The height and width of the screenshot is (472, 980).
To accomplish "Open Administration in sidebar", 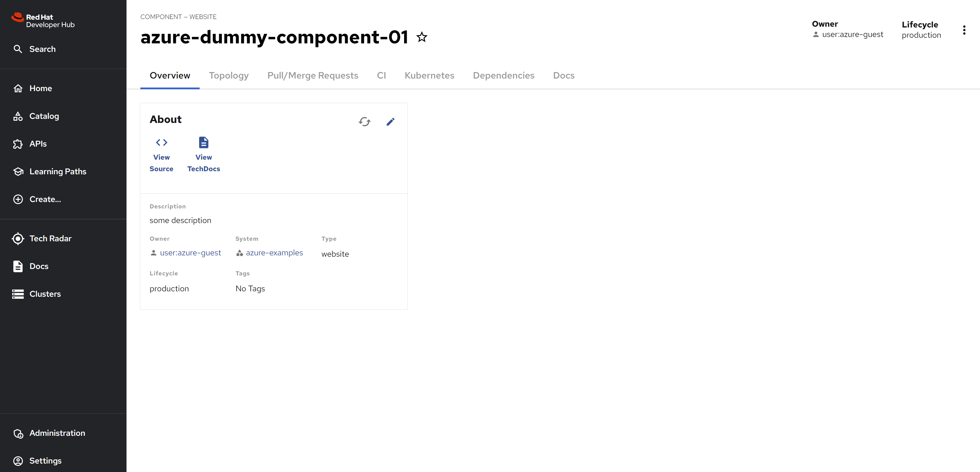I will pos(57,433).
